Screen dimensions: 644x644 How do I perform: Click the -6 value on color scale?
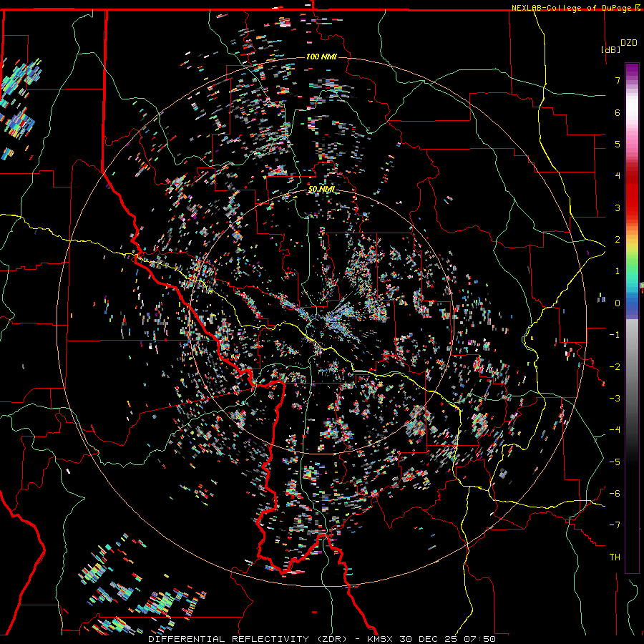click(x=615, y=494)
